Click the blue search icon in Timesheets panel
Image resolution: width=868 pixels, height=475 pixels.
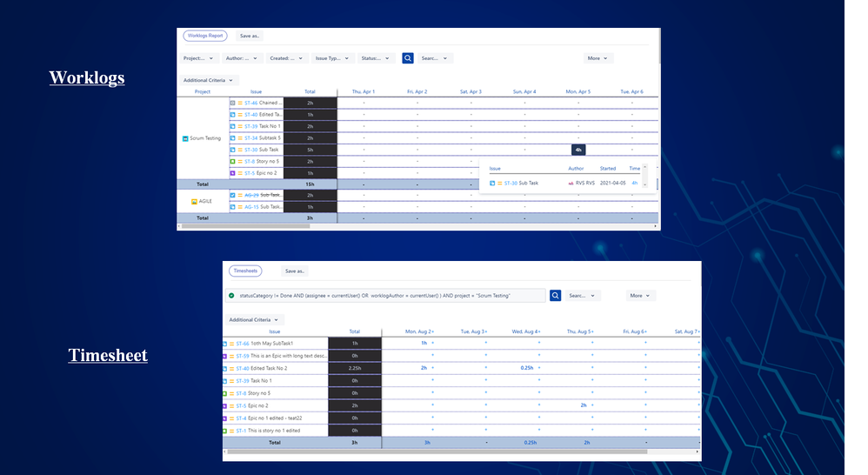555,296
